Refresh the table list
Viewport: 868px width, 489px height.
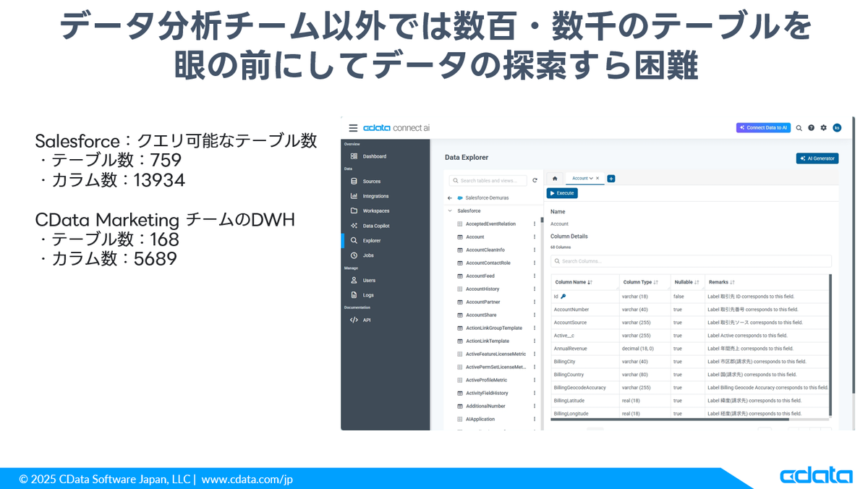[535, 181]
